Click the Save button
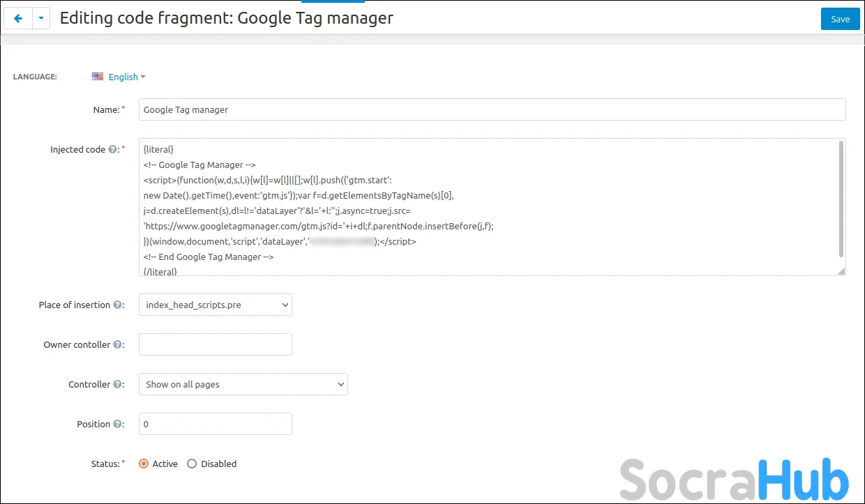Viewport: 865px width, 504px height. click(x=840, y=19)
